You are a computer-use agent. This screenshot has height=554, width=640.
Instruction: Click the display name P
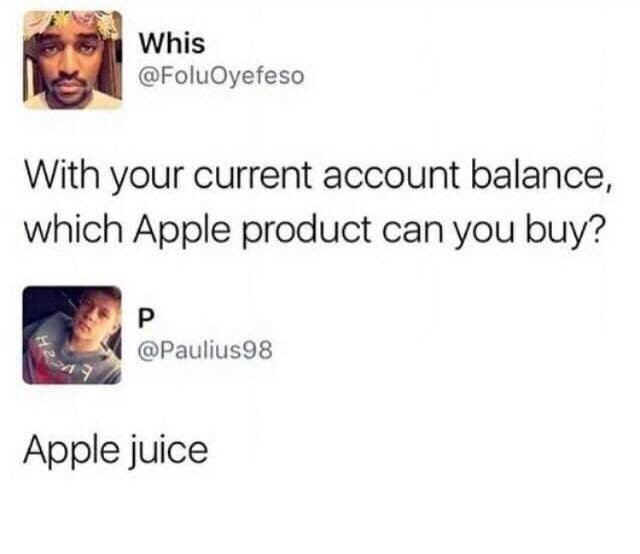[147, 318]
